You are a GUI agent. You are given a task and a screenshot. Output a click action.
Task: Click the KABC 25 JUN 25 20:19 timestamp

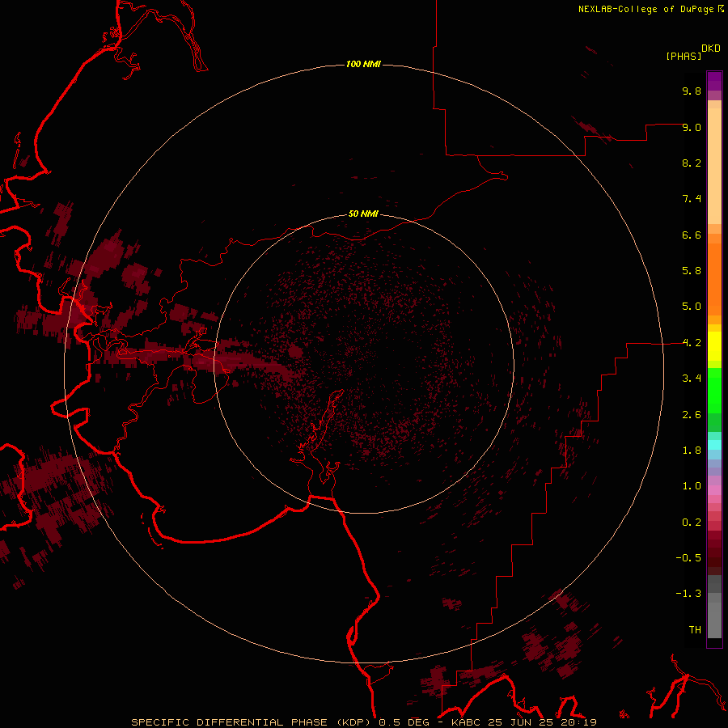click(x=523, y=722)
